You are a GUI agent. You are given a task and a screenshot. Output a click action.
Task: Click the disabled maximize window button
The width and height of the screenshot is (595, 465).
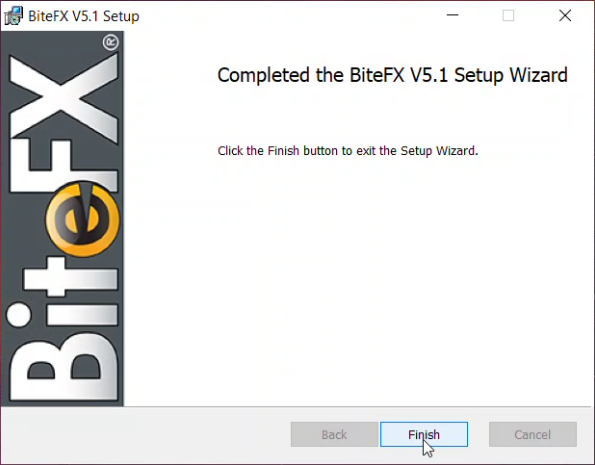508,16
